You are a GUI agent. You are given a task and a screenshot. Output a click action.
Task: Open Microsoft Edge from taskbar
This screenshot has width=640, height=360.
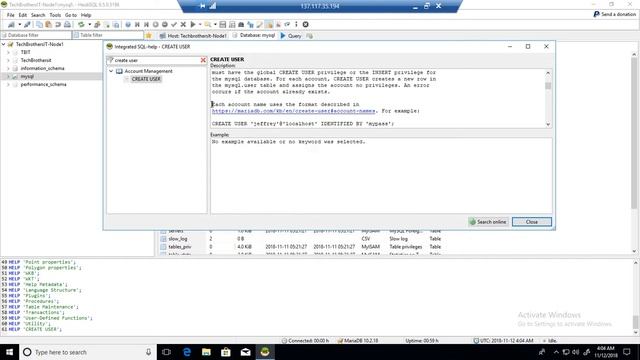pos(187,352)
